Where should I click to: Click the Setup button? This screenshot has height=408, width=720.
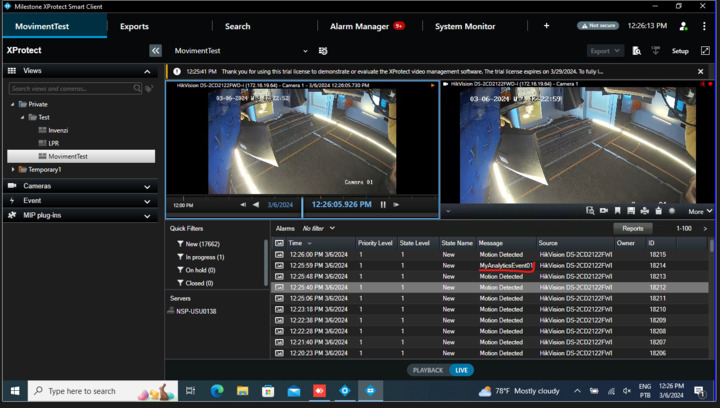click(x=680, y=51)
